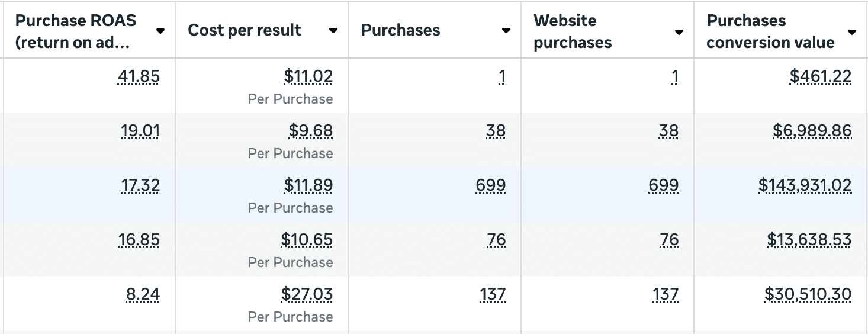
Task: Open the $9.68 cost per result value
Action: pyautogui.click(x=310, y=131)
